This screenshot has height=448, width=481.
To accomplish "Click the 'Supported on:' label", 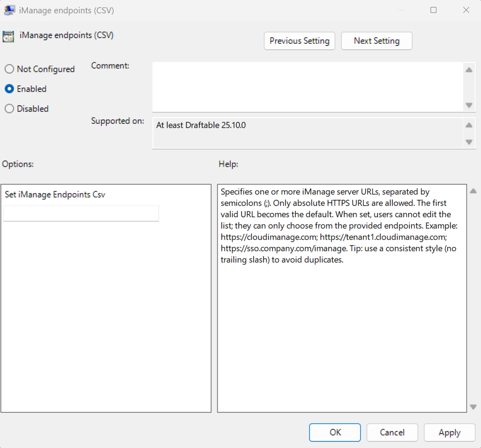I will [117, 121].
